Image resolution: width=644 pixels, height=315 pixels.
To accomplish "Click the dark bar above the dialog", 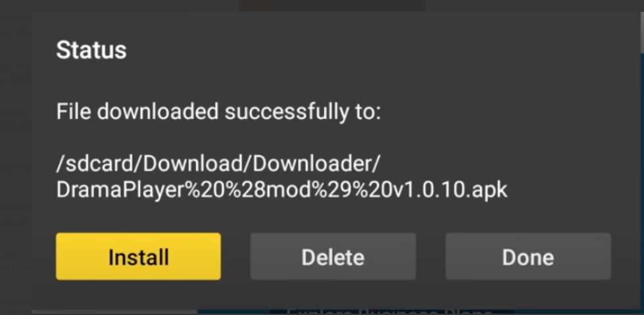I will [x=332, y=5].
